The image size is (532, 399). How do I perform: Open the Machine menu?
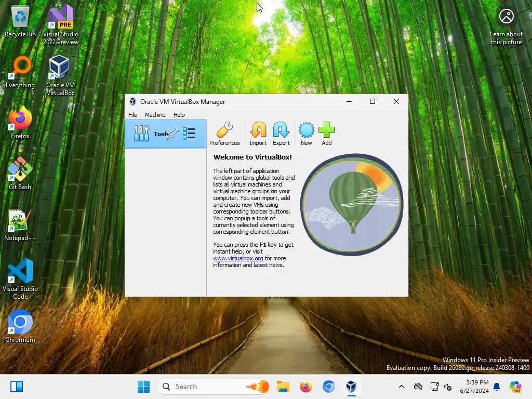click(x=155, y=115)
